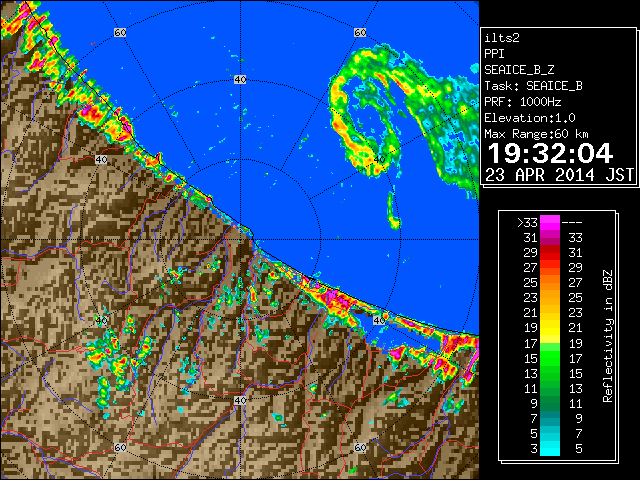Image resolution: width=640 pixels, height=480 pixels.
Task: Click the '33' label beside the purple swatch
Action: [575, 238]
